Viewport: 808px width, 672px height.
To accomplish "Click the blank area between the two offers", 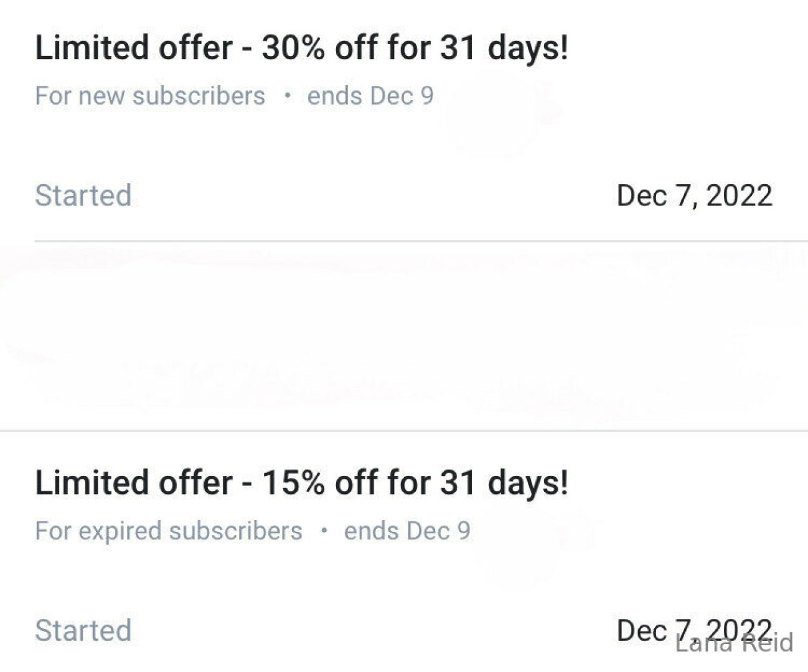I will [404, 336].
